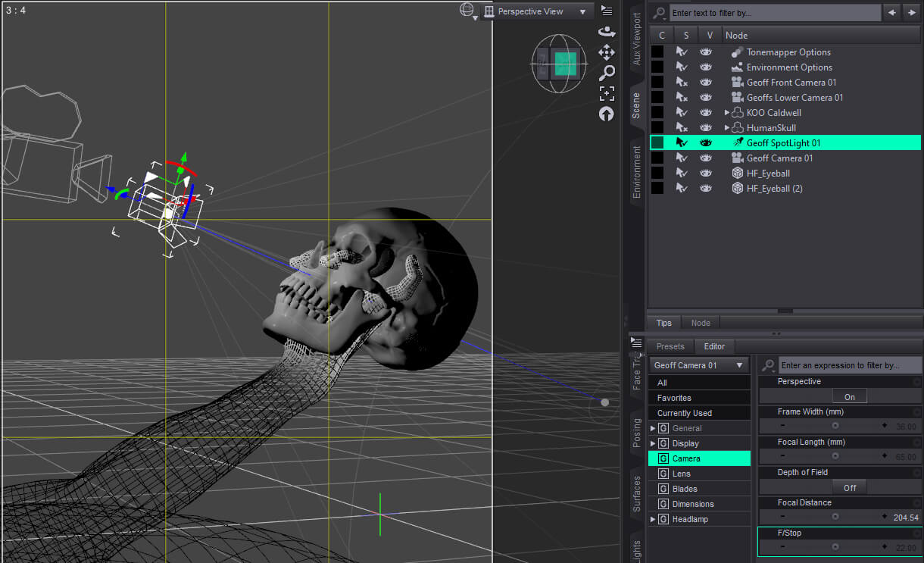Click the HumanSkull figure icon
The width and height of the screenshot is (924, 563).
(x=737, y=128)
